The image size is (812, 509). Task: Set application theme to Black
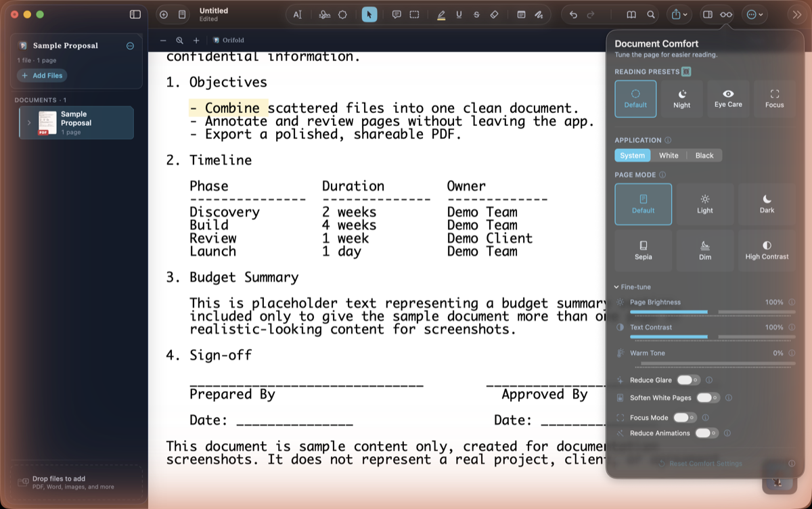pyautogui.click(x=704, y=156)
